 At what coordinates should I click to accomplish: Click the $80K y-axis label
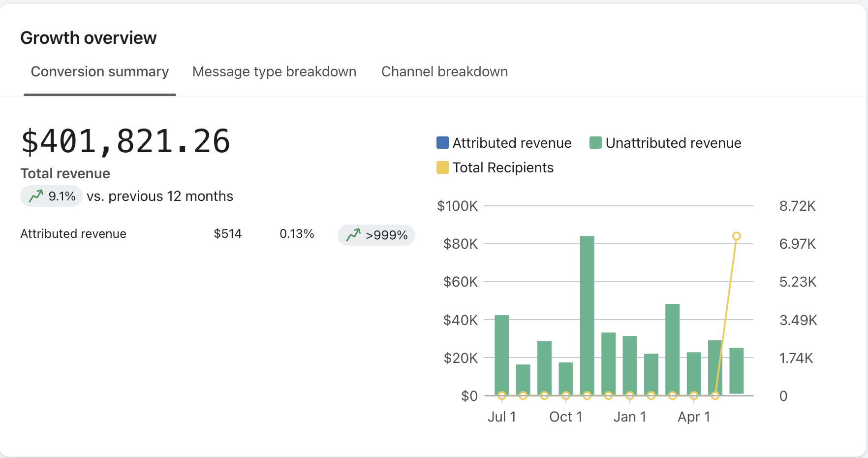click(461, 244)
